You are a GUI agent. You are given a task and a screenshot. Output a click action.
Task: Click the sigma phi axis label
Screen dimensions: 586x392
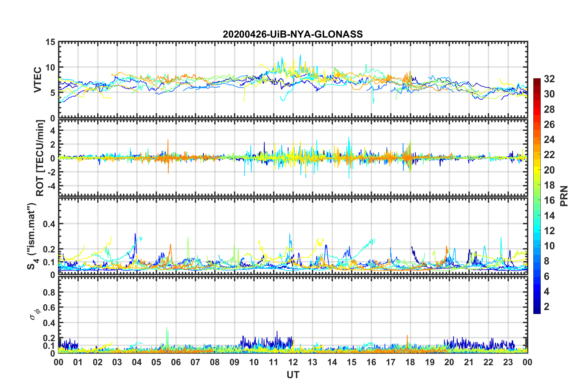pos(35,314)
